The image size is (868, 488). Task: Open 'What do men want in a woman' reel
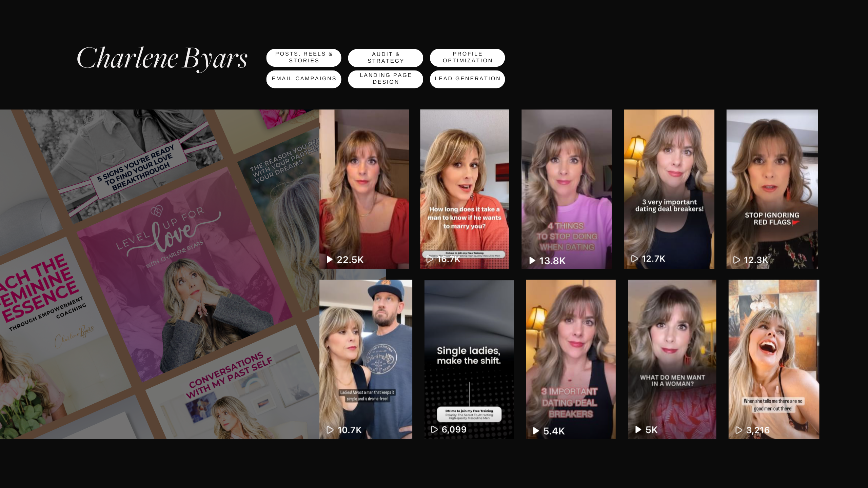[x=672, y=359]
